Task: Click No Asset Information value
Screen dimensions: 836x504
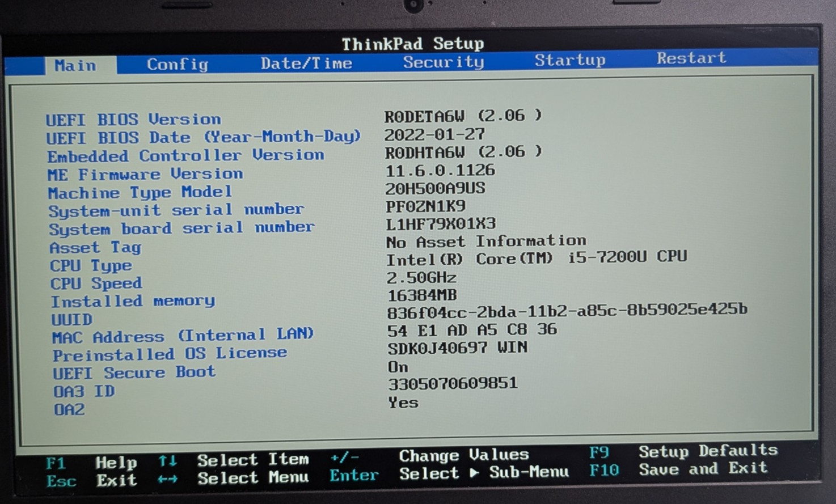Action: pos(486,242)
